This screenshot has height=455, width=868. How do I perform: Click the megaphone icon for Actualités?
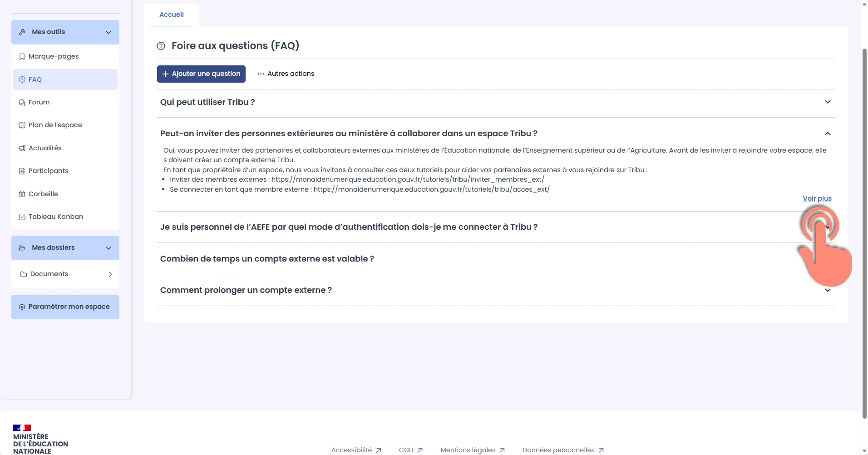(22, 148)
